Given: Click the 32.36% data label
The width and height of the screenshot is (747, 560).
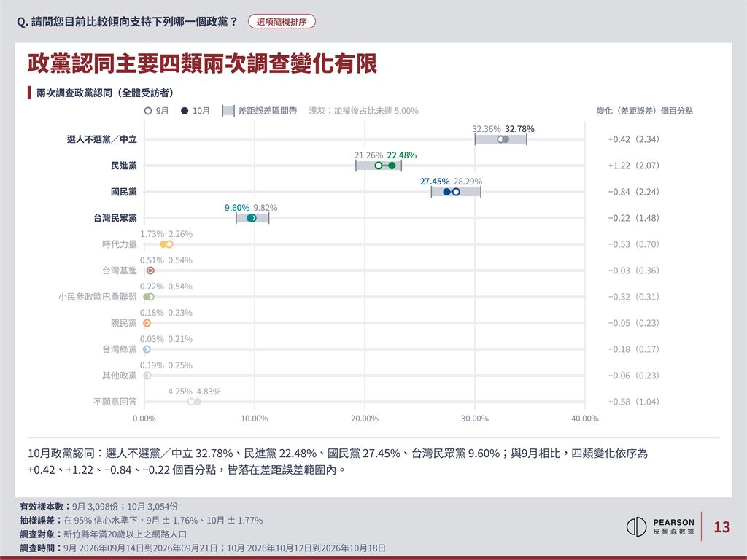Looking at the screenshot, I should [487, 129].
